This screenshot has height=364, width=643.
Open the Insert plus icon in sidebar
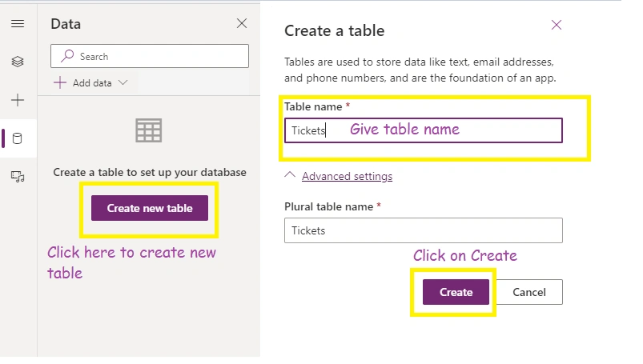click(18, 100)
